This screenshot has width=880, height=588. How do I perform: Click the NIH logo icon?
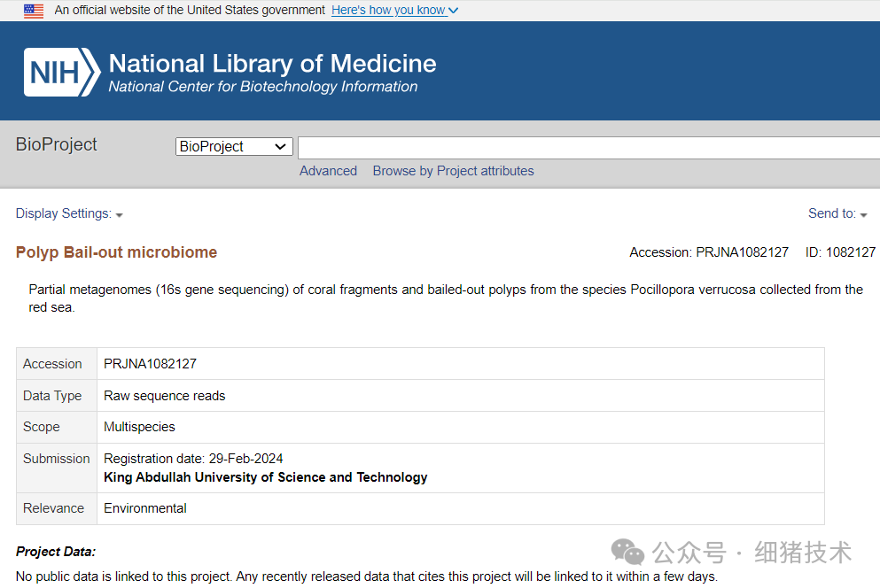tap(62, 73)
